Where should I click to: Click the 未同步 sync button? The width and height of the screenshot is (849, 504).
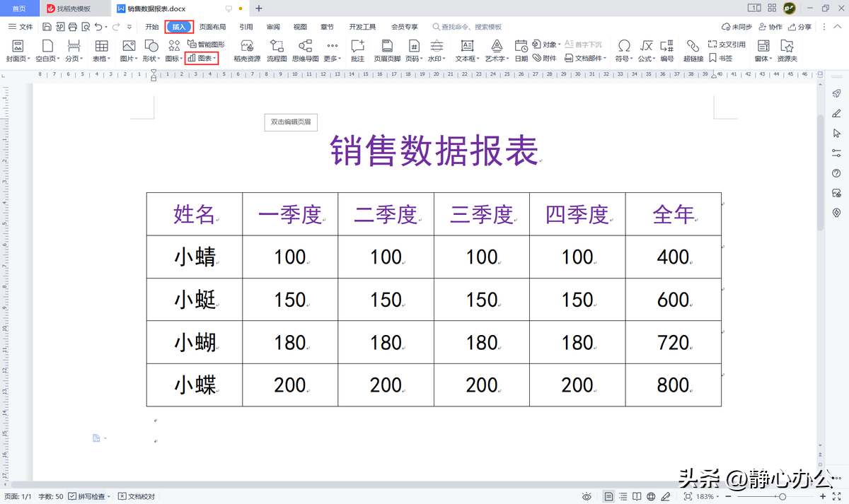737,27
